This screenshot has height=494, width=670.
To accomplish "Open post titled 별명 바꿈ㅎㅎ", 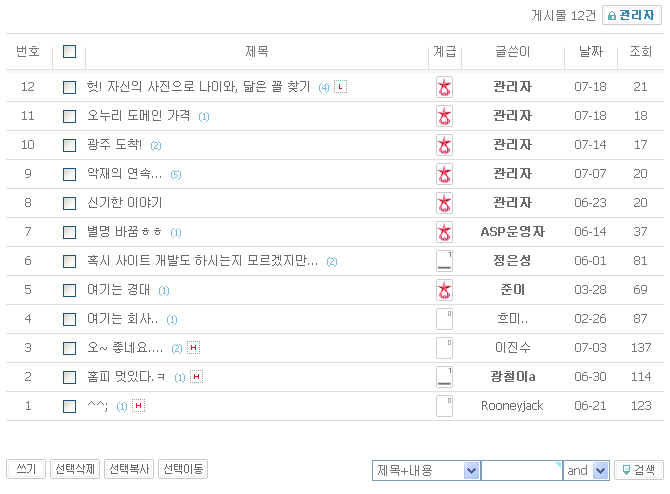I will 124,232.
